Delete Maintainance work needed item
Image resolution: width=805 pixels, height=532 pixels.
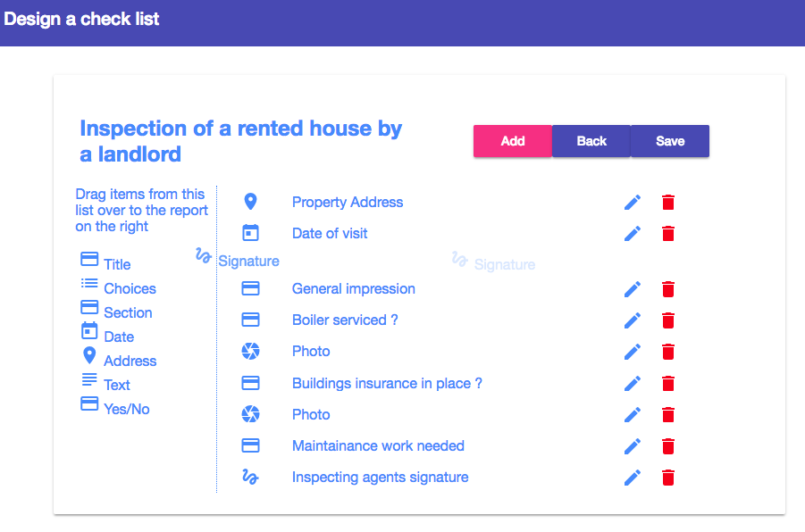668,446
